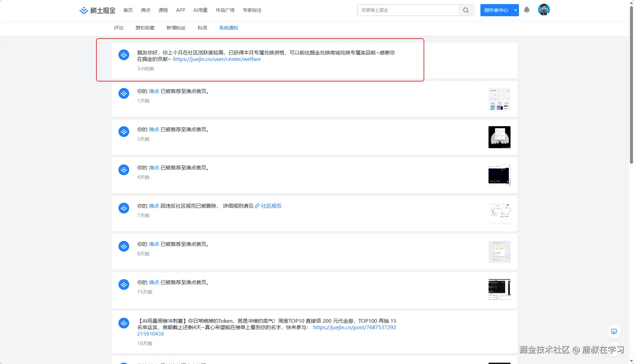634x364 pixels.
Task: Click the 沸点 link in the 7天前 notification
Action: (x=154, y=206)
